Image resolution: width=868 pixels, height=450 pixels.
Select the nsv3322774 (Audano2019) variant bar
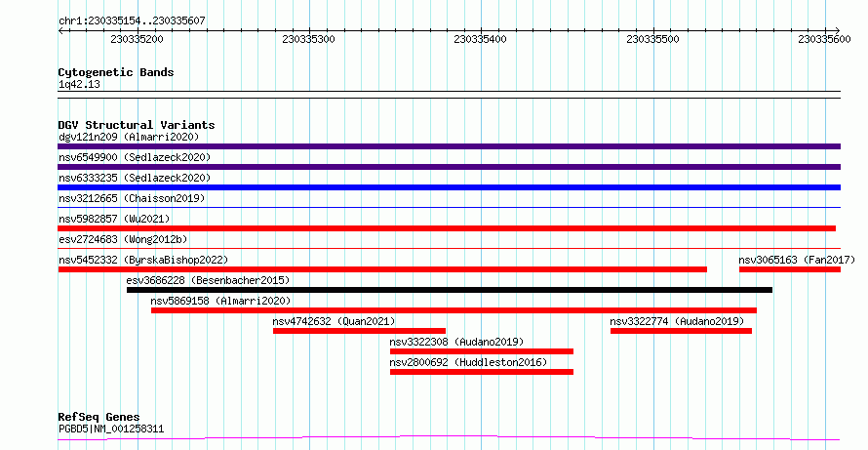(681, 331)
